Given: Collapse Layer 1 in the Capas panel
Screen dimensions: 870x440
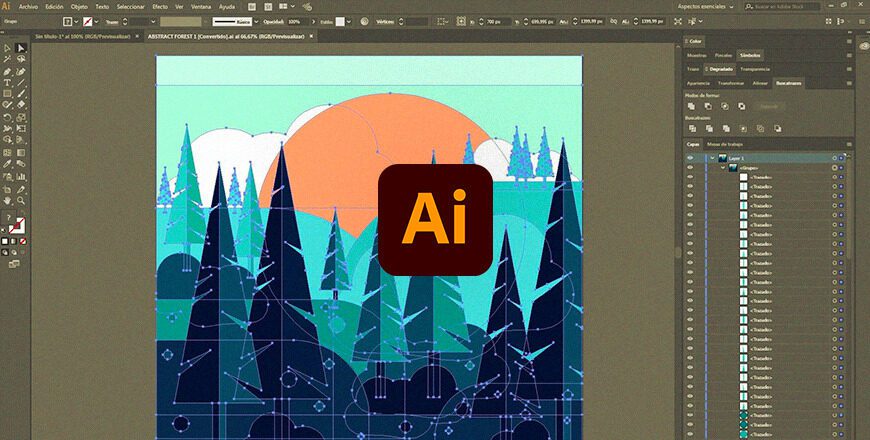Looking at the screenshot, I should click(712, 158).
